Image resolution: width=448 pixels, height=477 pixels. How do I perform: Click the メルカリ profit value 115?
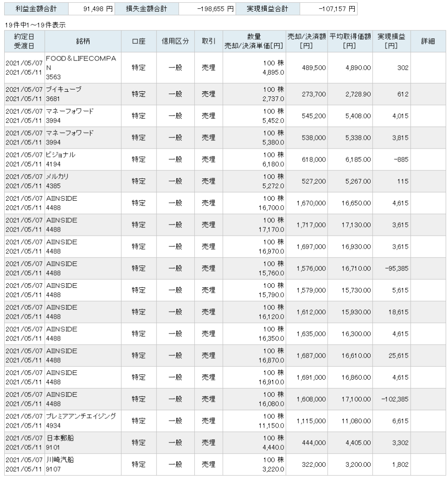tap(403, 182)
